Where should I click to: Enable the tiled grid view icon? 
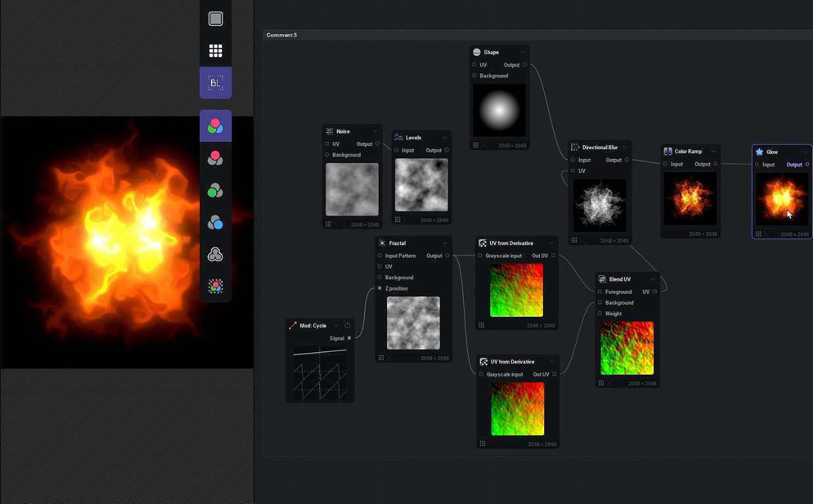click(x=216, y=51)
